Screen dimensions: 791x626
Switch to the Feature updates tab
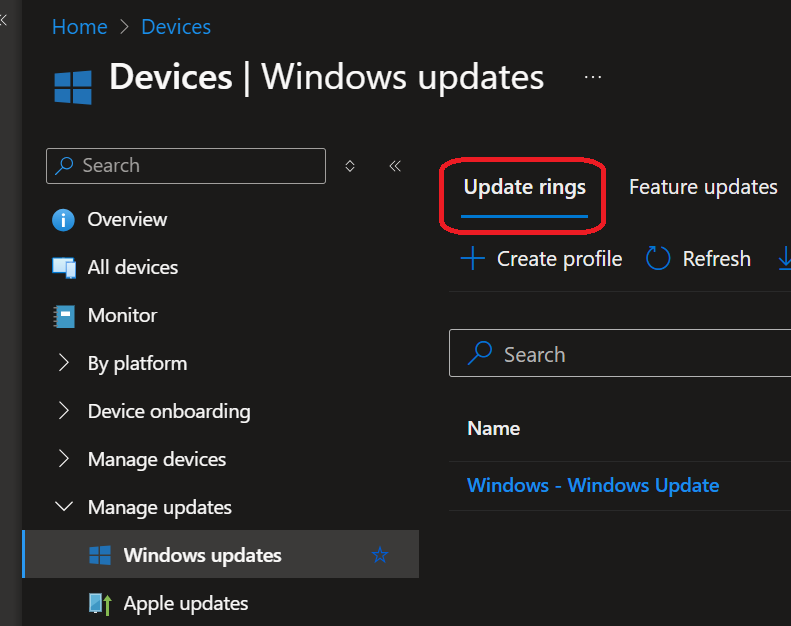point(703,187)
